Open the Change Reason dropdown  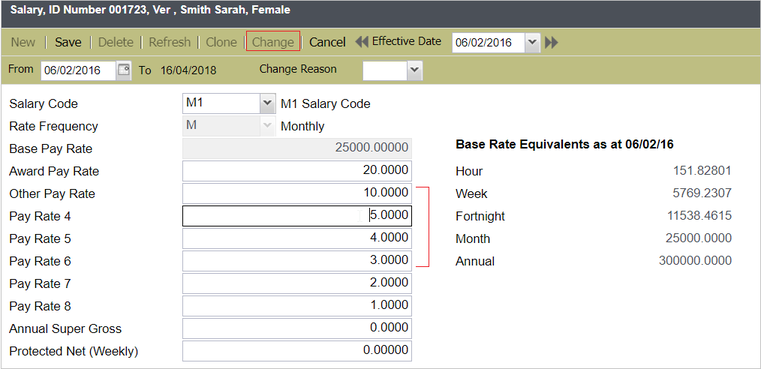414,70
